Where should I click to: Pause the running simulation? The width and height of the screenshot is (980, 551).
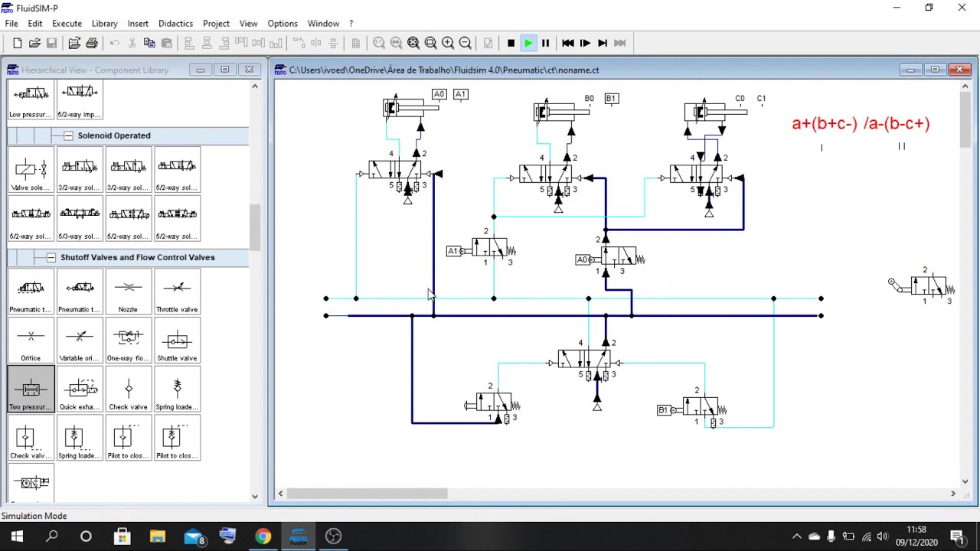click(545, 44)
